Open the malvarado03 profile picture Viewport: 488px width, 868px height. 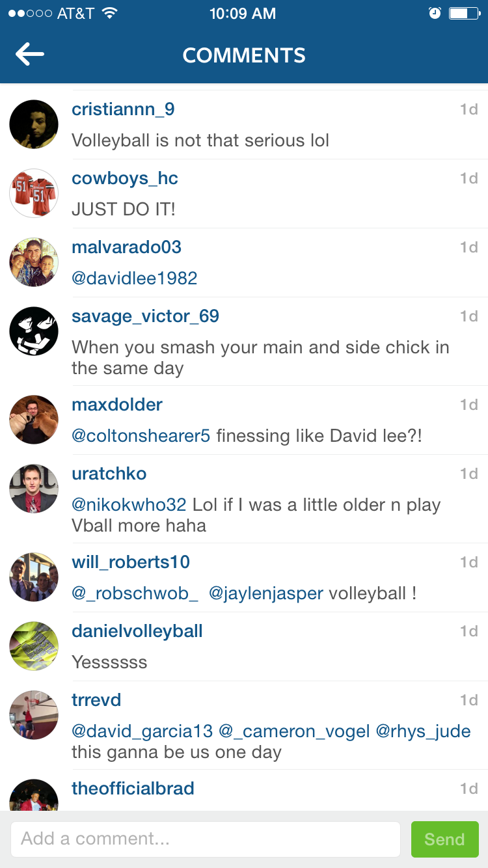point(34,262)
